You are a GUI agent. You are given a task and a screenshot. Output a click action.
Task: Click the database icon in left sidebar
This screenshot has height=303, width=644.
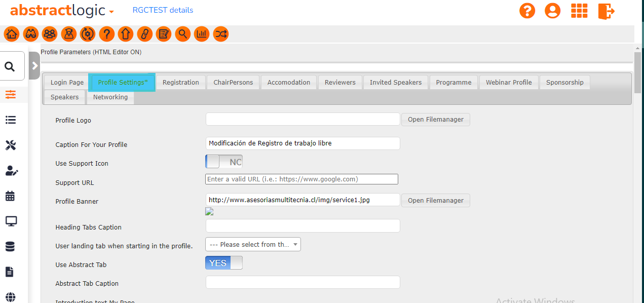click(x=10, y=247)
